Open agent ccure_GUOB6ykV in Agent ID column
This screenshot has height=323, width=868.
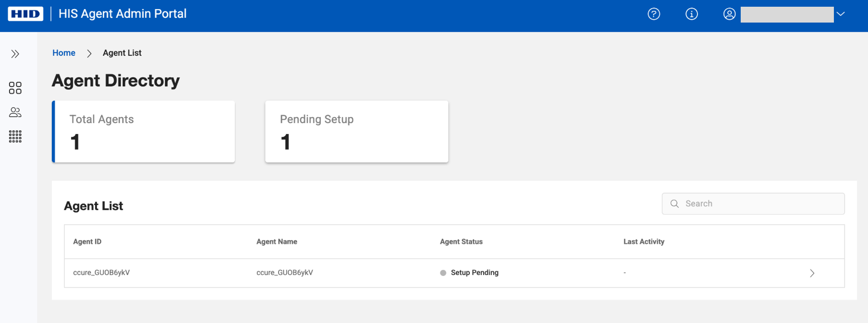tap(101, 273)
